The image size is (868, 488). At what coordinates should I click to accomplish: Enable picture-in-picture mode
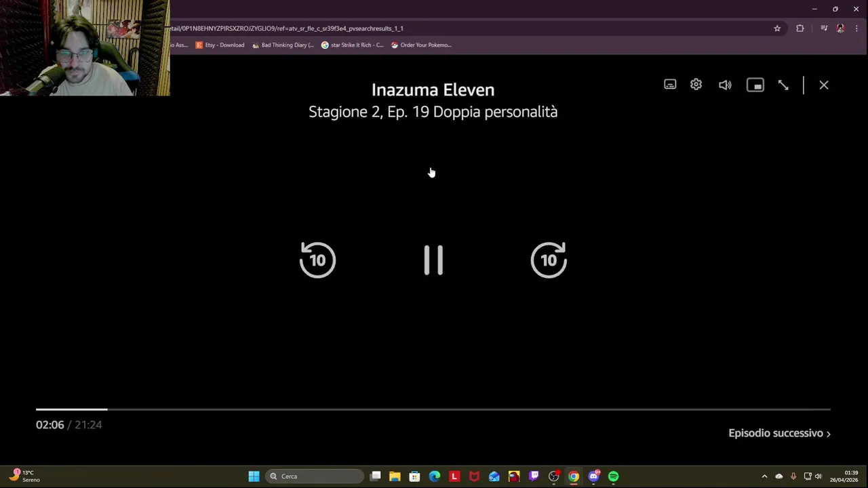coord(755,85)
